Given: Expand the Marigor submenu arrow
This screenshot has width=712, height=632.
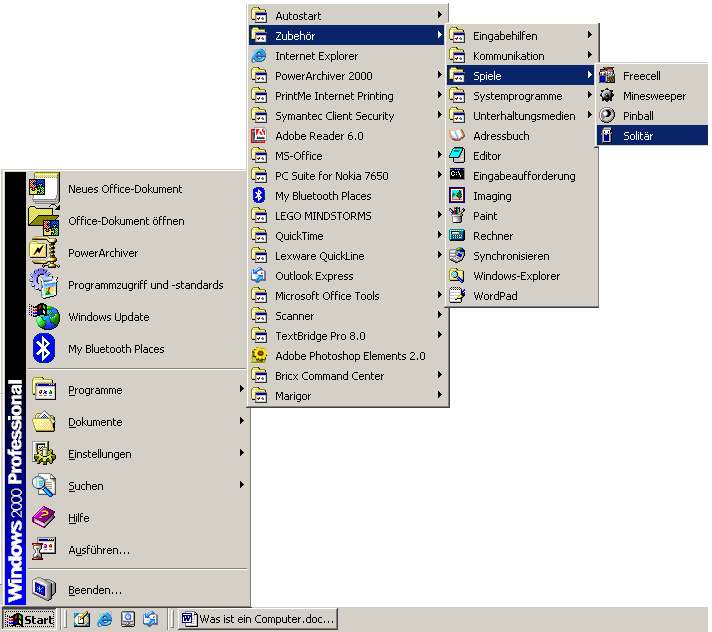Looking at the screenshot, I should [x=440, y=395].
